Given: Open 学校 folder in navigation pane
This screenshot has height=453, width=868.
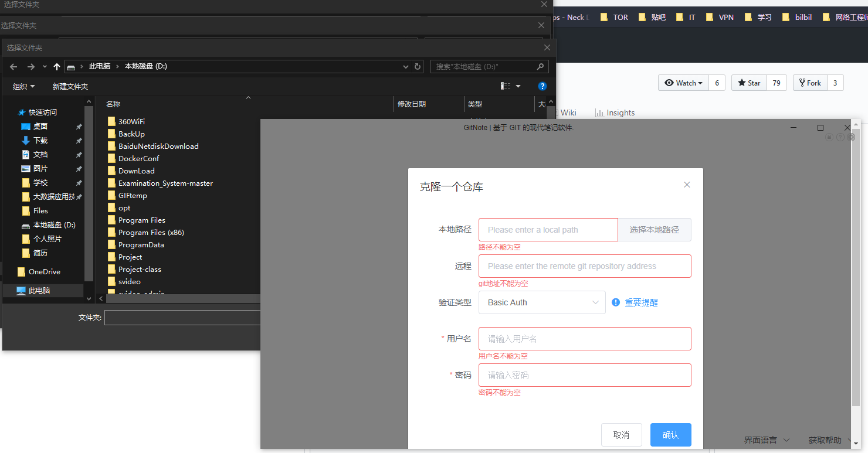Looking at the screenshot, I should 40,182.
